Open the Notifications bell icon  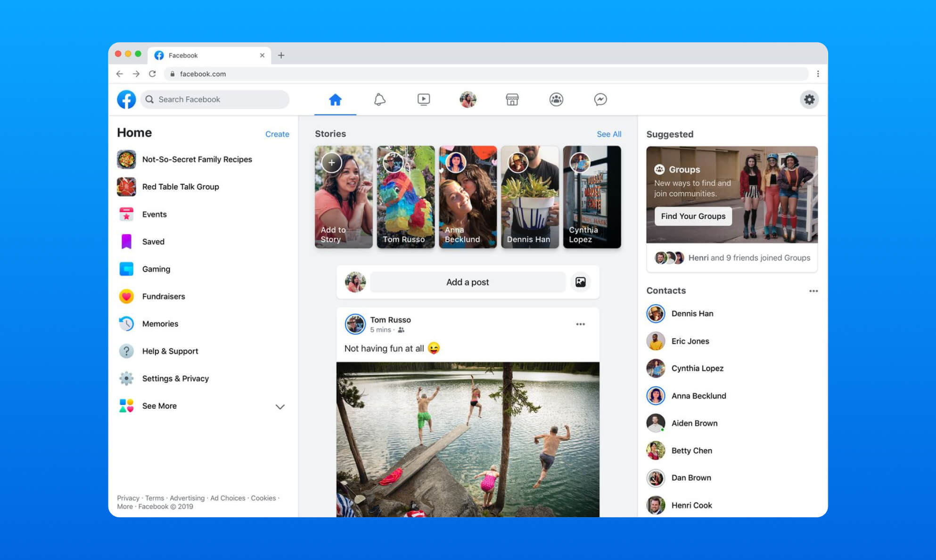[379, 99]
